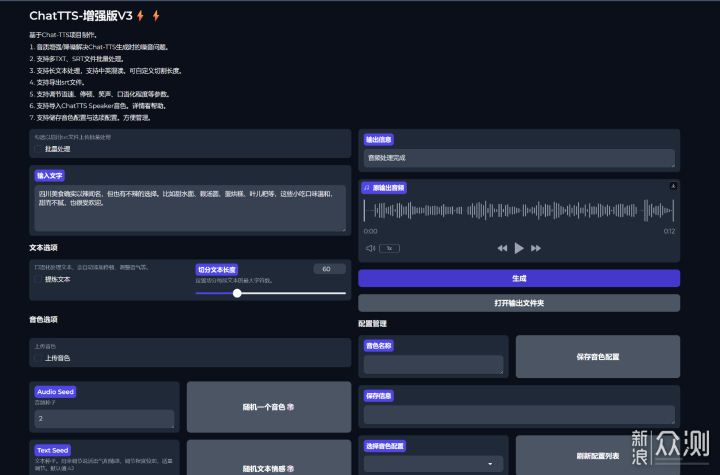Click the 0:12 duration text
Screen dimensions: 720x475
coord(669,232)
